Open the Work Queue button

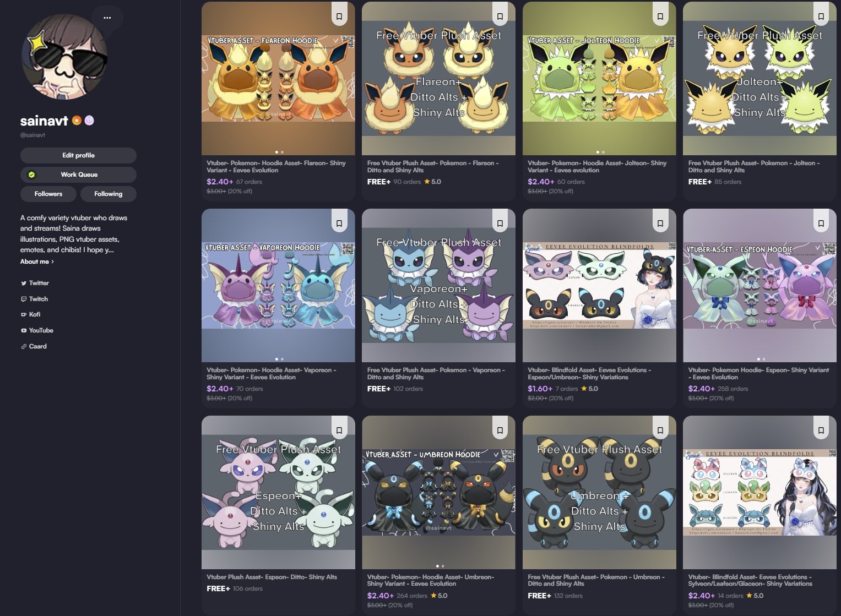pyautogui.click(x=78, y=175)
